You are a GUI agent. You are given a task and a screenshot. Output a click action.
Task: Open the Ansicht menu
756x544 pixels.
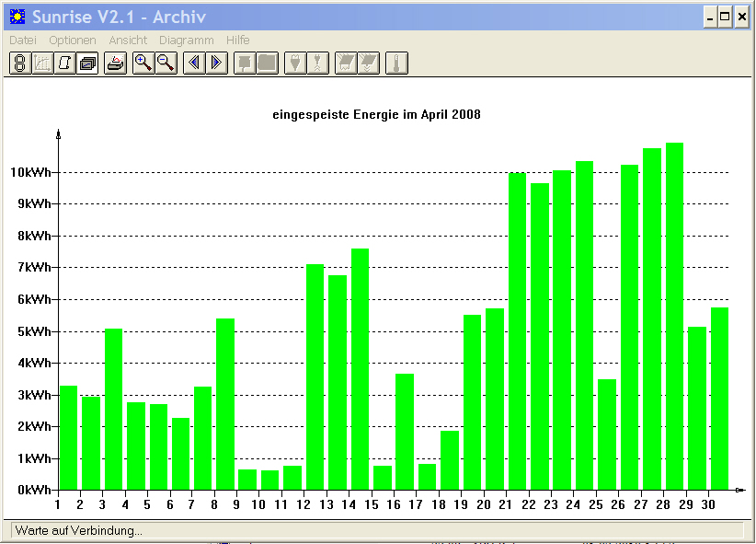128,41
